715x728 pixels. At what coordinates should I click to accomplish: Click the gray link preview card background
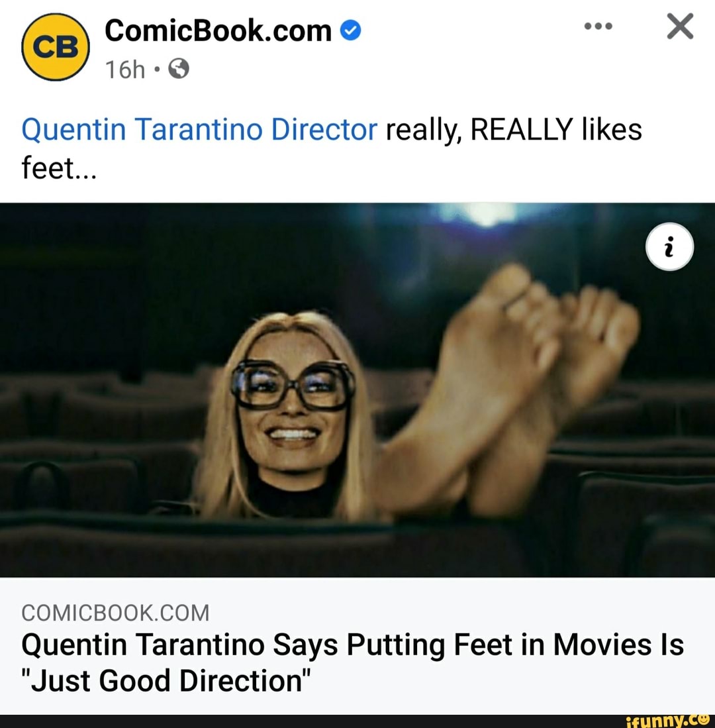click(358, 646)
